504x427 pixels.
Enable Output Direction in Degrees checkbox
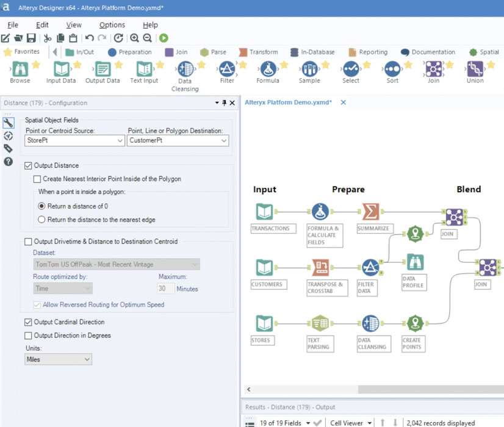pos(28,335)
